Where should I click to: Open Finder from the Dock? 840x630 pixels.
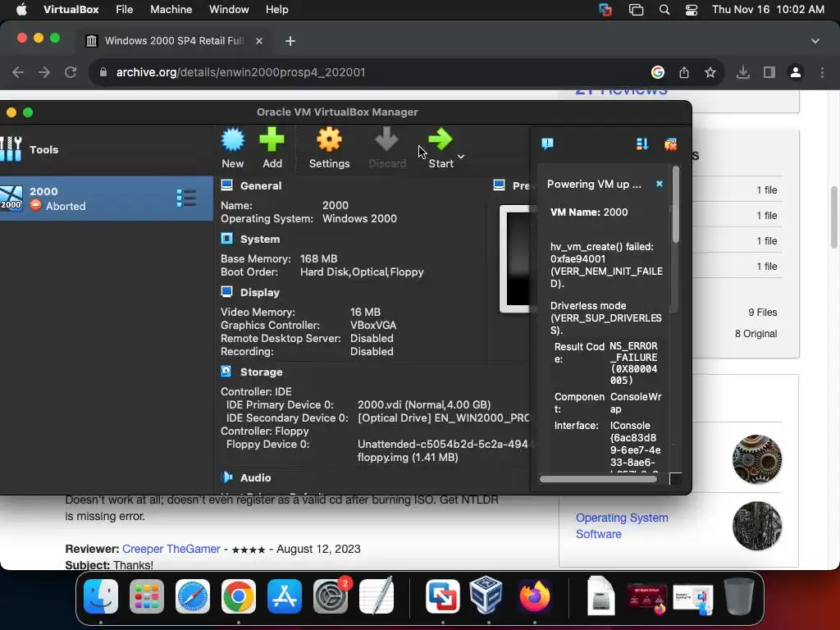[101, 596]
